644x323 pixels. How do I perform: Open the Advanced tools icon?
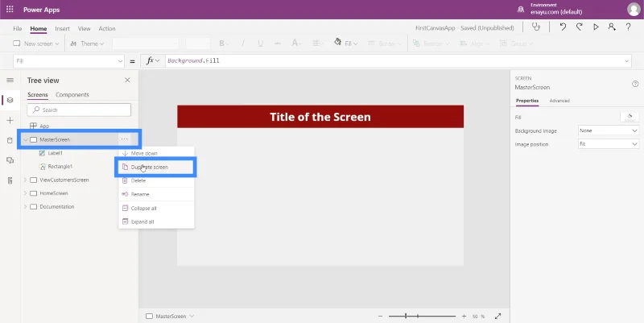coord(10,180)
